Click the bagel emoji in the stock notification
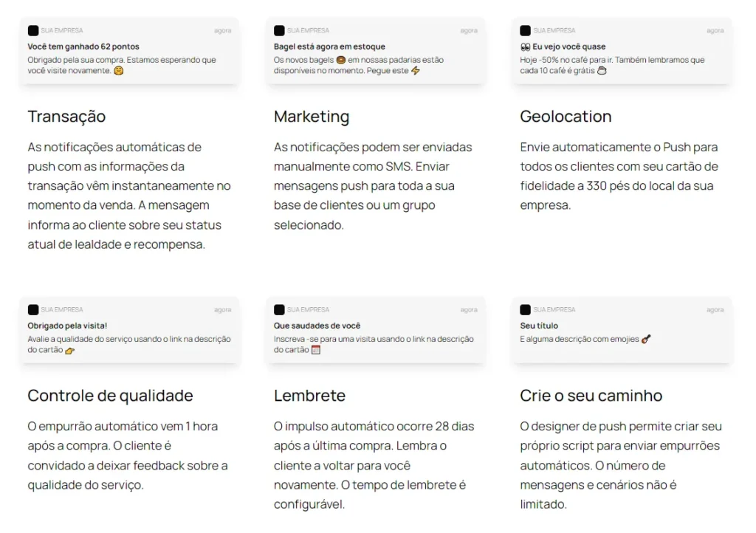The width and height of the screenshot is (756, 533). pos(341,61)
